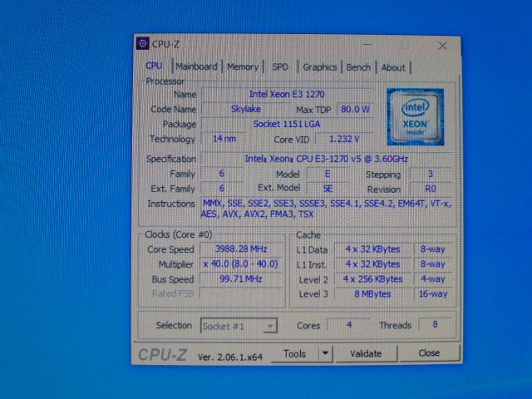The height and width of the screenshot is (399, 532).
Task: Click the Instructions list starting with MMX
Action: tap(327, 209)
